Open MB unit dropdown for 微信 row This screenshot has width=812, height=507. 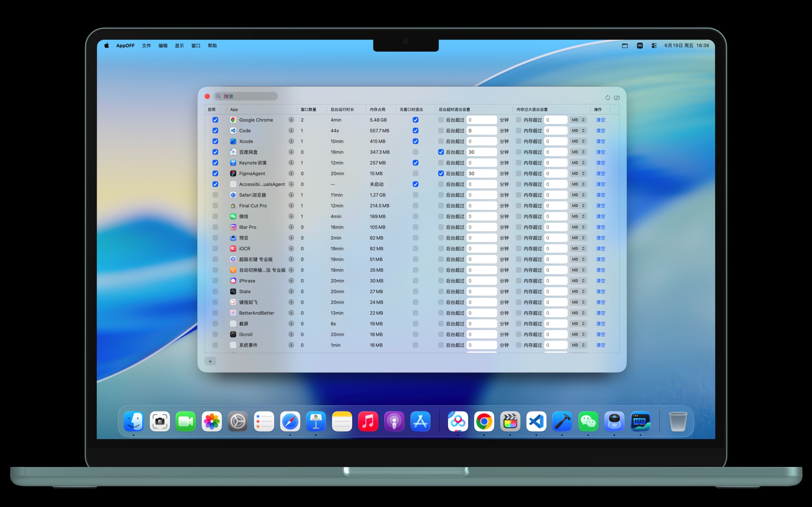(x=578, y=216)
